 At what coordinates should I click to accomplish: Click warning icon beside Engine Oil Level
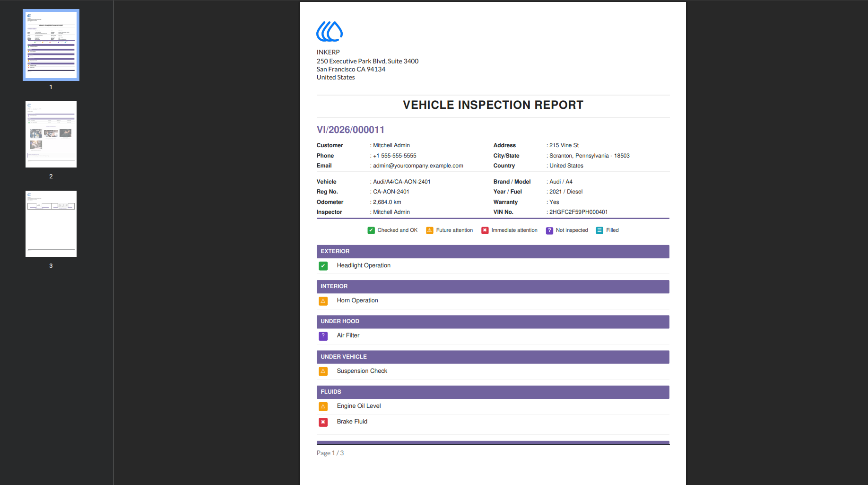point(323,406)
